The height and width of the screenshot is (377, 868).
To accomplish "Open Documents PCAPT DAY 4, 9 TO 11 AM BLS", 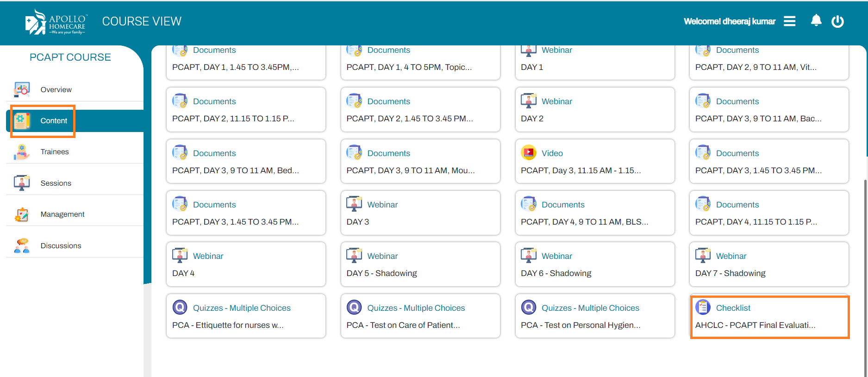I will 594,213.
